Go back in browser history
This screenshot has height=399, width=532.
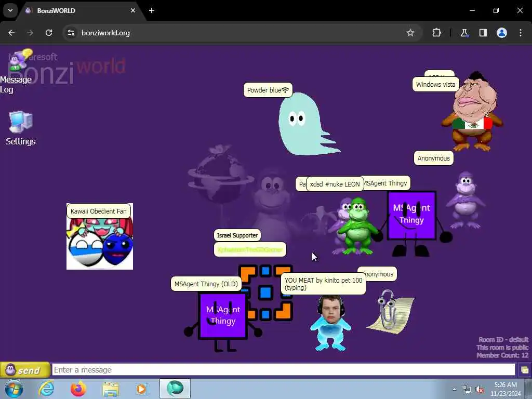click(11, 33)
